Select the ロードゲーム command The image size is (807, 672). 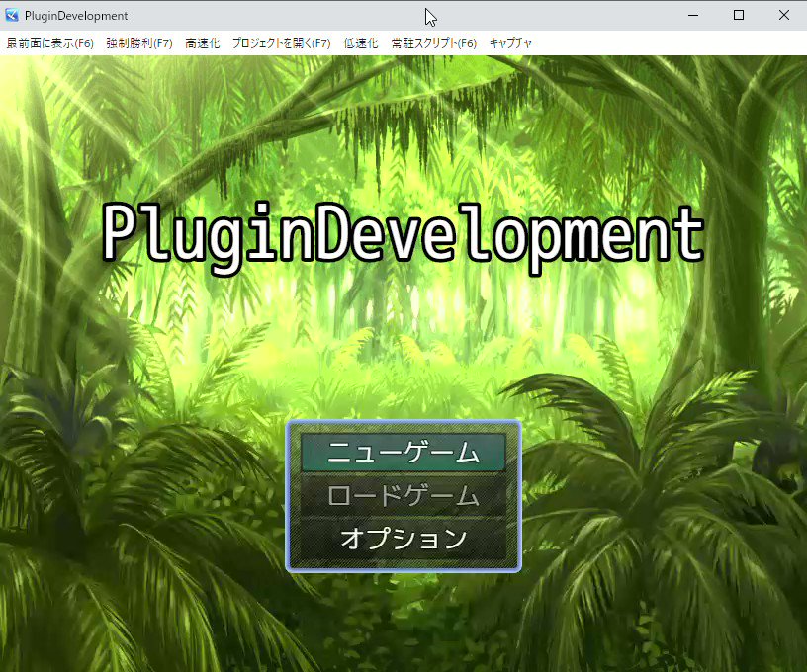pos(403,496)
